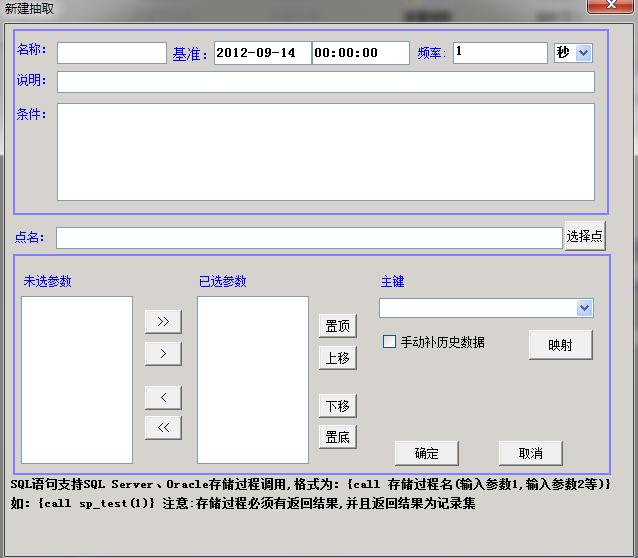
Task: Expand the 主键 primary key dropdown
Action: point(584,308)
